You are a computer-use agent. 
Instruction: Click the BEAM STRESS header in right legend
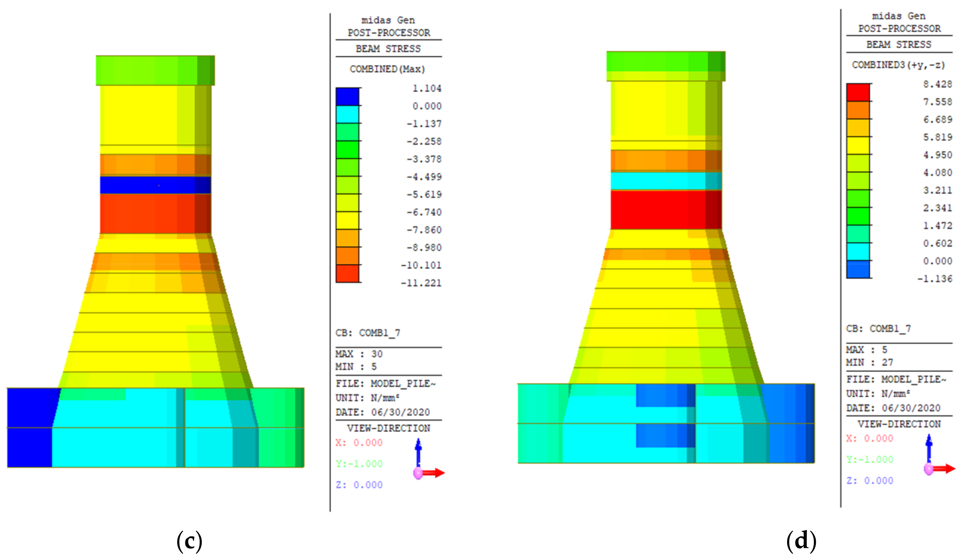(898, 44)
